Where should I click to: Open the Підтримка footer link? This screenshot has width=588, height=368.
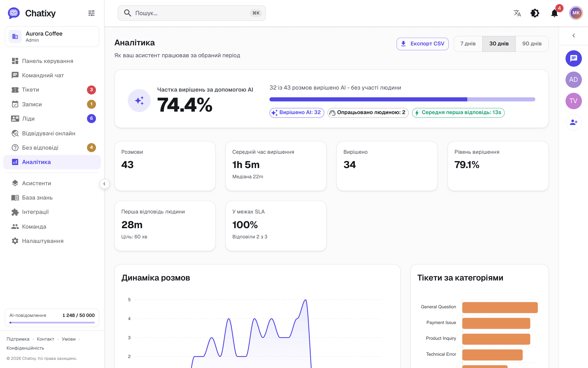[x=18, y=339]
